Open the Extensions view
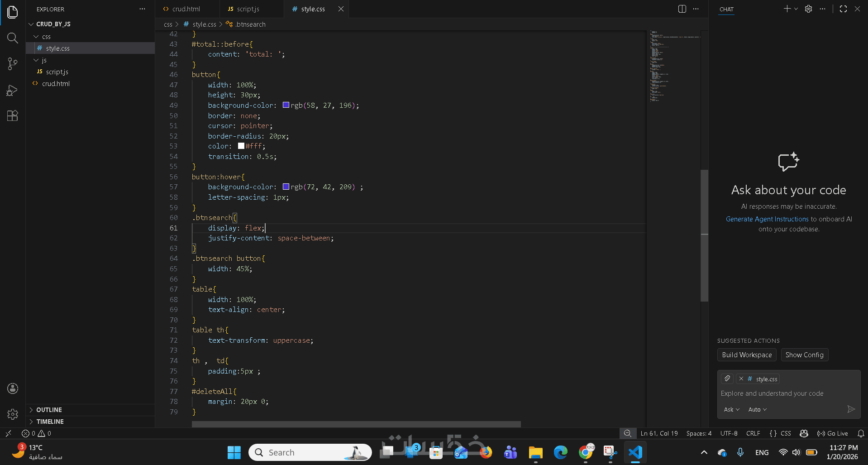868x465 pixels. (13, 116)
